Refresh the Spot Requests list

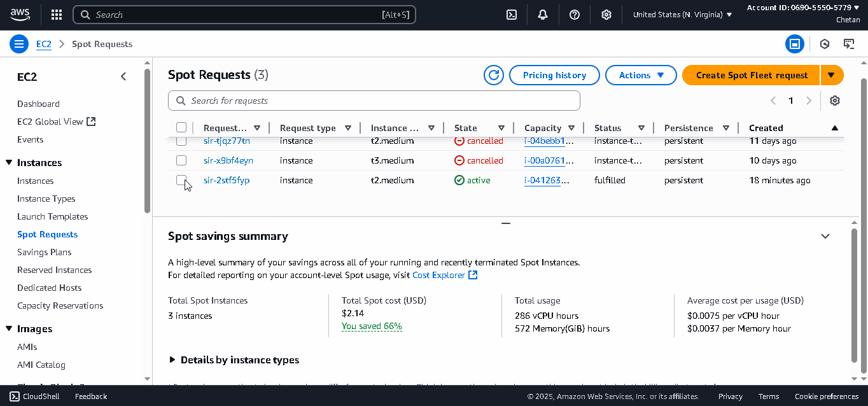(x=494, y=75)
